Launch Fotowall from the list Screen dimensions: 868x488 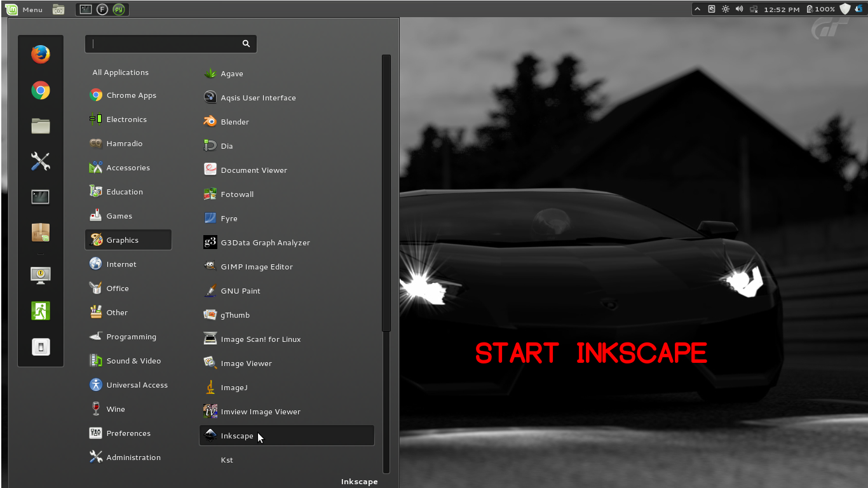click(x=287, y=194)
